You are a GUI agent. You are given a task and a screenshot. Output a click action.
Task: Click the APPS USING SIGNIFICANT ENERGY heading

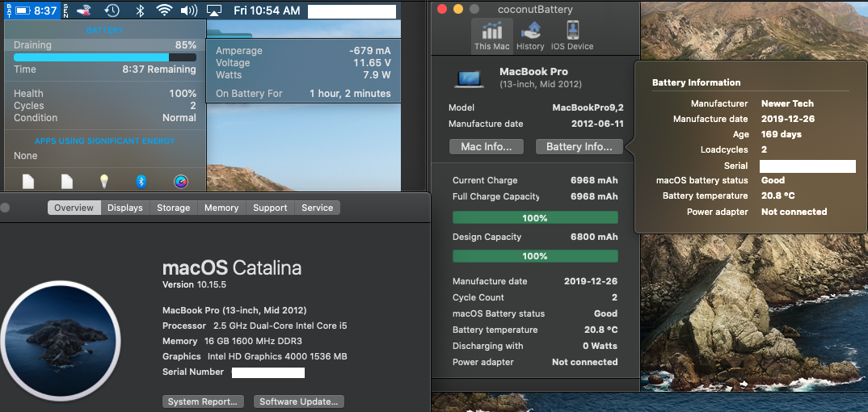(x=104, y=141)
